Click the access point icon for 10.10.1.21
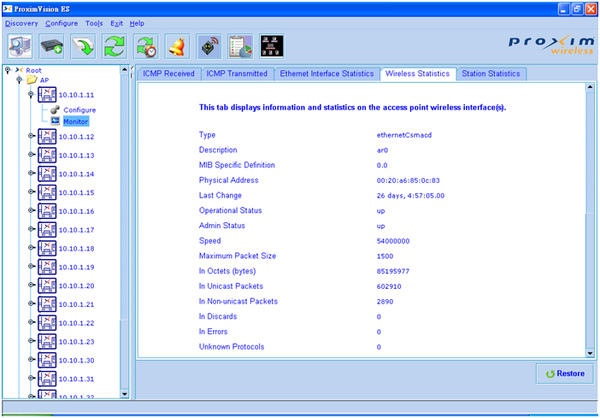 pyautogui.click(x=47, y=304)
